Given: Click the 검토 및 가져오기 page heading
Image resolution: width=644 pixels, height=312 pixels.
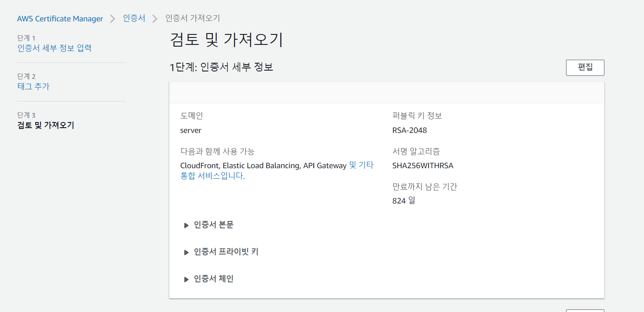Looking at the screenshot, I should (x=226, y=40).
